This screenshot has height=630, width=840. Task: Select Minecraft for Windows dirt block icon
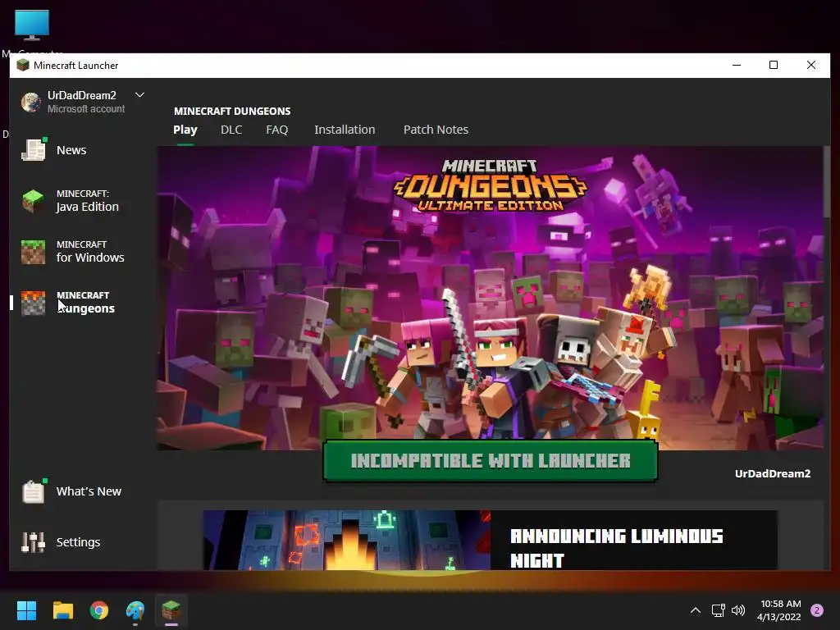pos(33,252)
